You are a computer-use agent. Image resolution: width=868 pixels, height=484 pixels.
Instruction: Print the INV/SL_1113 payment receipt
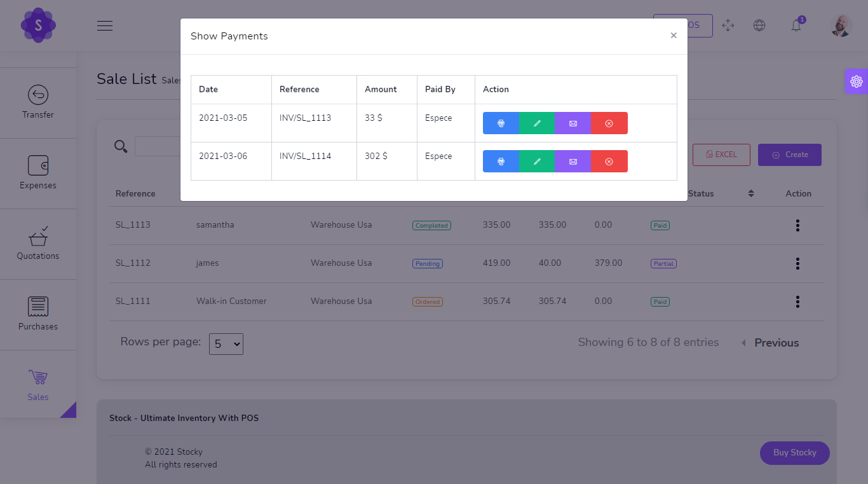[x=501, y=123]
